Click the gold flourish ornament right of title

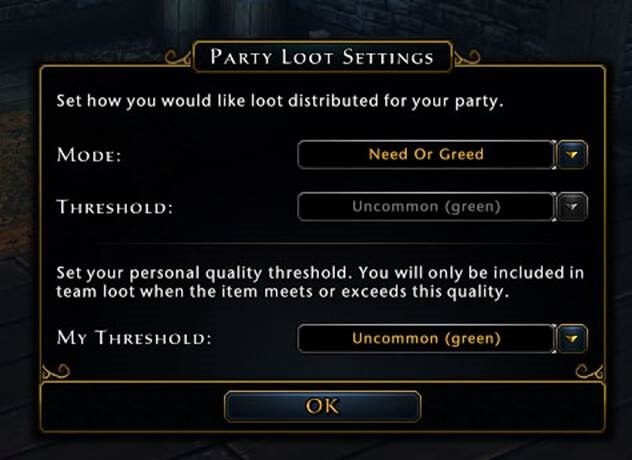coord(468,57)
